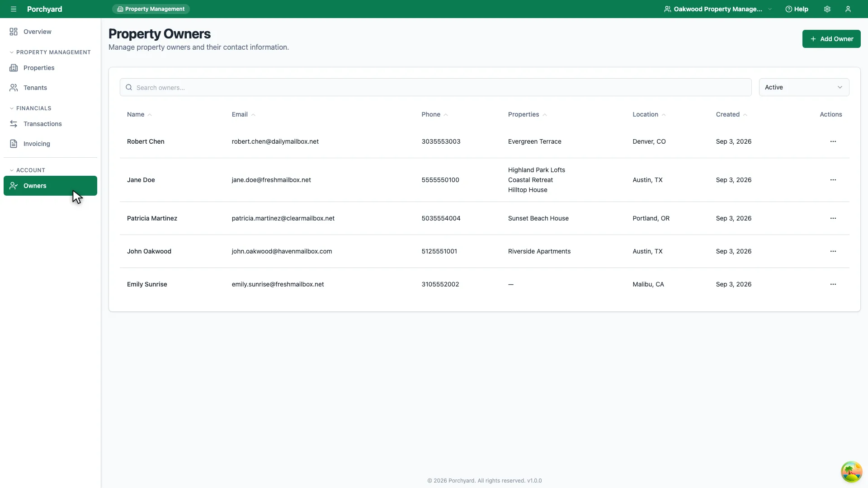The height and width of the screenshot is (488, 868).
Task: Click the Sunset Beach House property
Action: 538,218
